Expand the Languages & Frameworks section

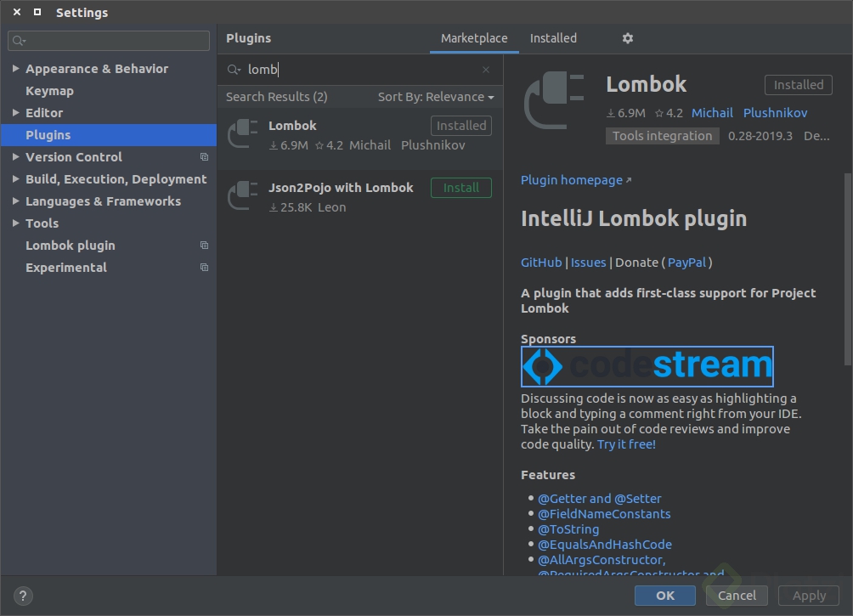(16, 201)
